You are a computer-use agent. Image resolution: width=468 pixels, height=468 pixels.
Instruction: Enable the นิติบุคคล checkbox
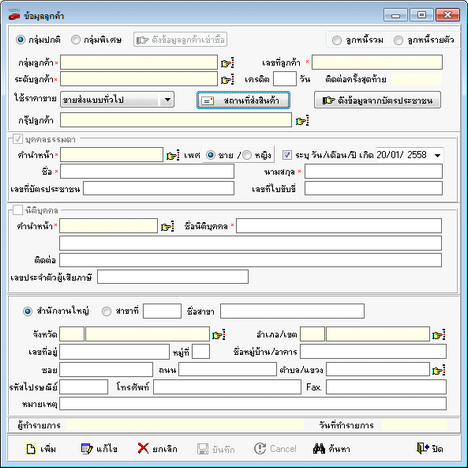click(18, 210)
